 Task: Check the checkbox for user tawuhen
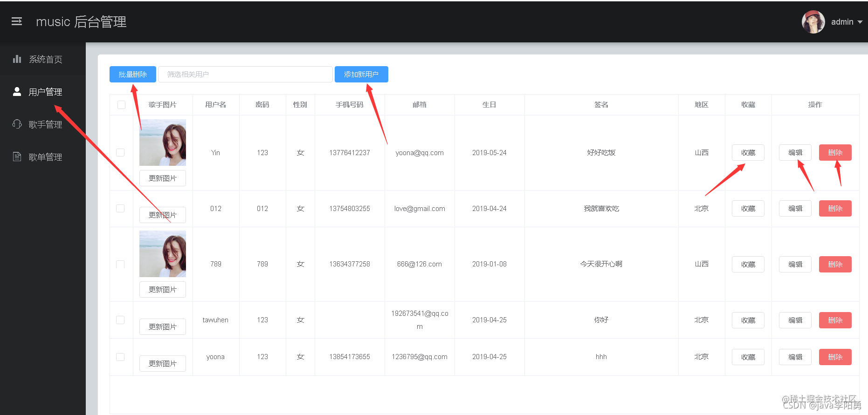point(120,320)
